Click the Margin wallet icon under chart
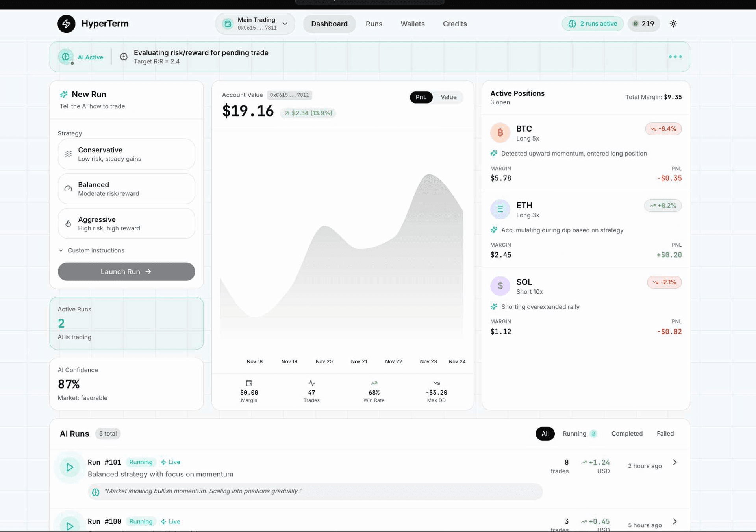 point(249,383)
